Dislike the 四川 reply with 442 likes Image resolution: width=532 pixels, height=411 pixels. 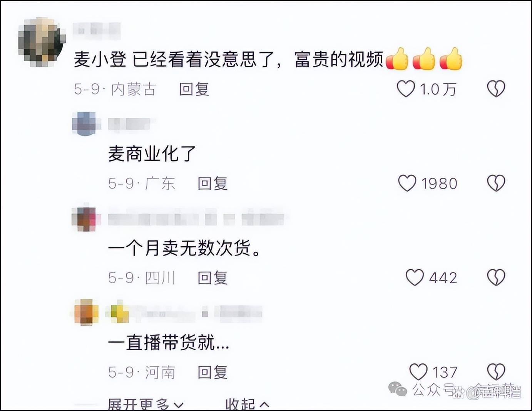[x=496, y=277]
